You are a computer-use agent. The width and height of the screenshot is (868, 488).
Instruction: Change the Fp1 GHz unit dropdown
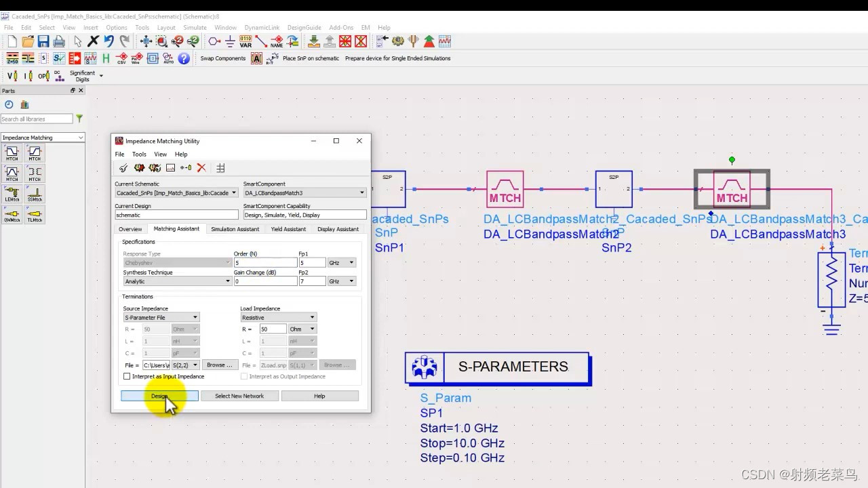tap(342, 262)
